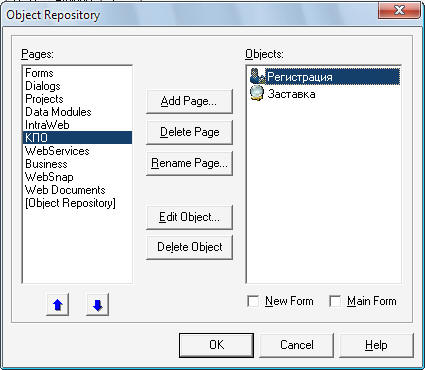Cancel the Object Repository dialog
Image resolution: width=425 pixels, height=370 pixels.
[x=296, y=345]
